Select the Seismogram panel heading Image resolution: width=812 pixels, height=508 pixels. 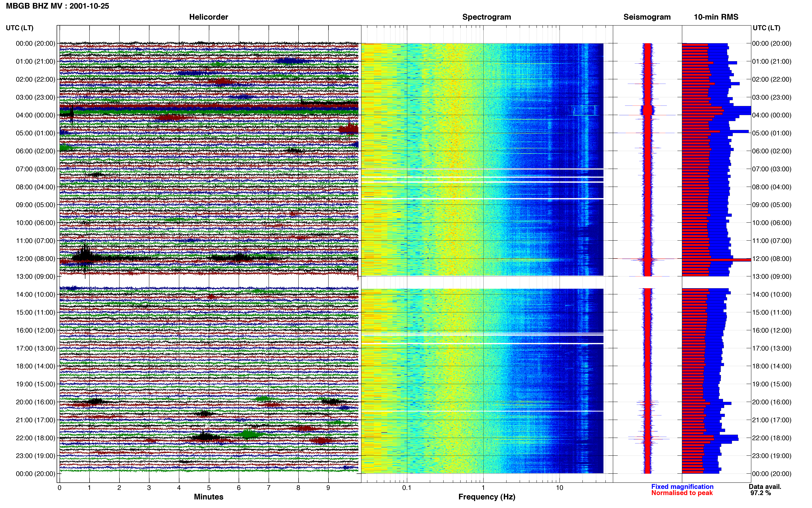[647, 17]
